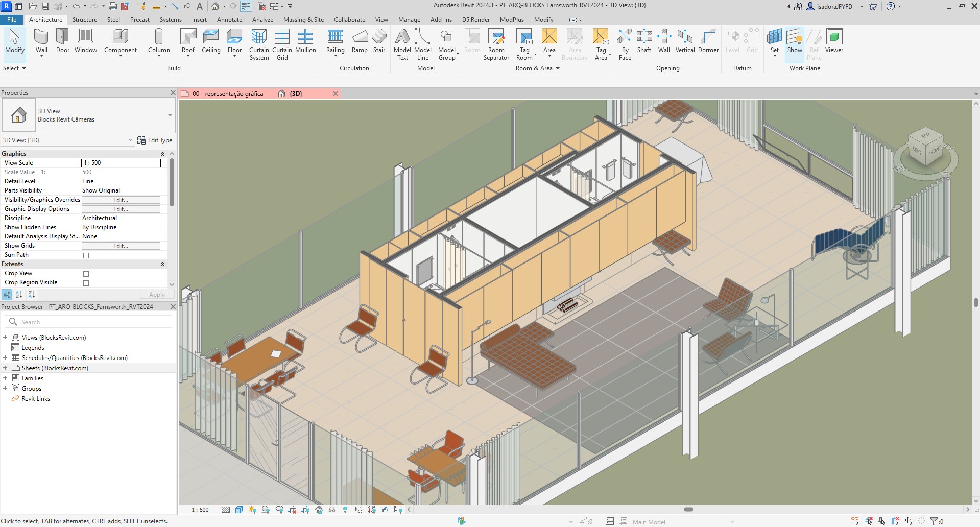The image size is (980, 527).
Task: Start the Railing tool
Action: 335,42
